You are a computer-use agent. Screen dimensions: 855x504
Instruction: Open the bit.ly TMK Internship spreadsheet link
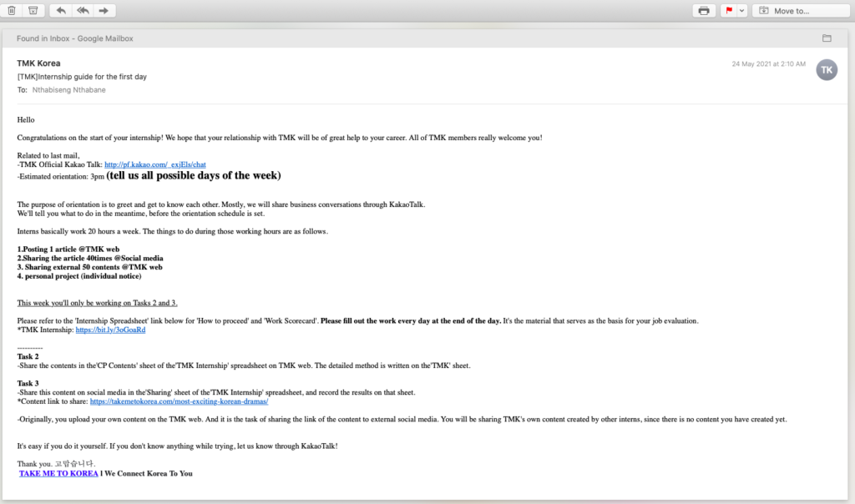(110, 330)
